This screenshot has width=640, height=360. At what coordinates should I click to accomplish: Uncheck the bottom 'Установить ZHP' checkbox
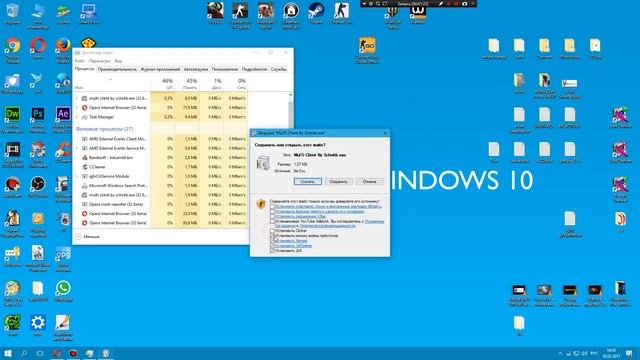272,251
